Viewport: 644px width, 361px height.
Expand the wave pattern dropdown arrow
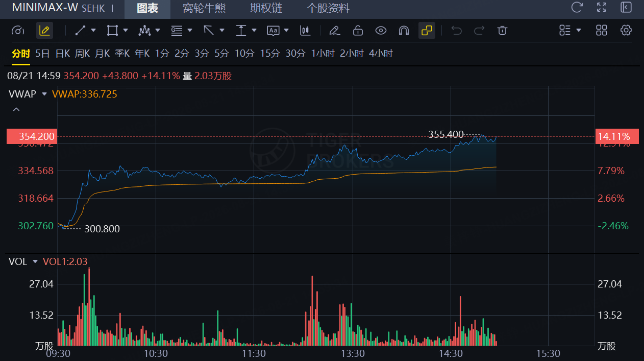coord(158,31)
